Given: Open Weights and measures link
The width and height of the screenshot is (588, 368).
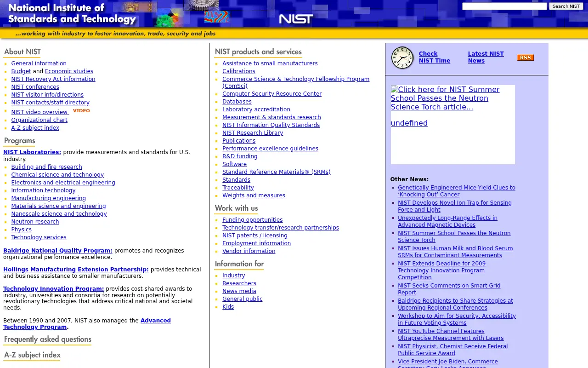Looking at the screenshot, I should (254, 195).
